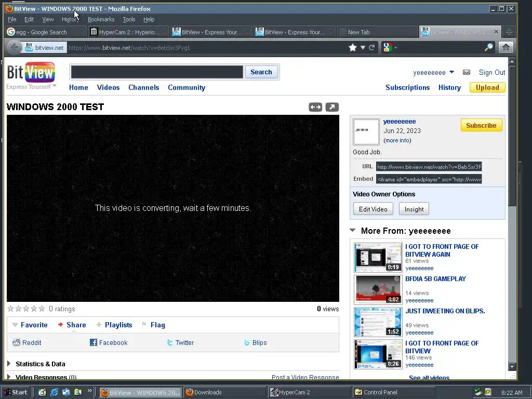Click the yeeeeeeee channel avatar
The image size is (532, 399).
click(x=366, y=131)
